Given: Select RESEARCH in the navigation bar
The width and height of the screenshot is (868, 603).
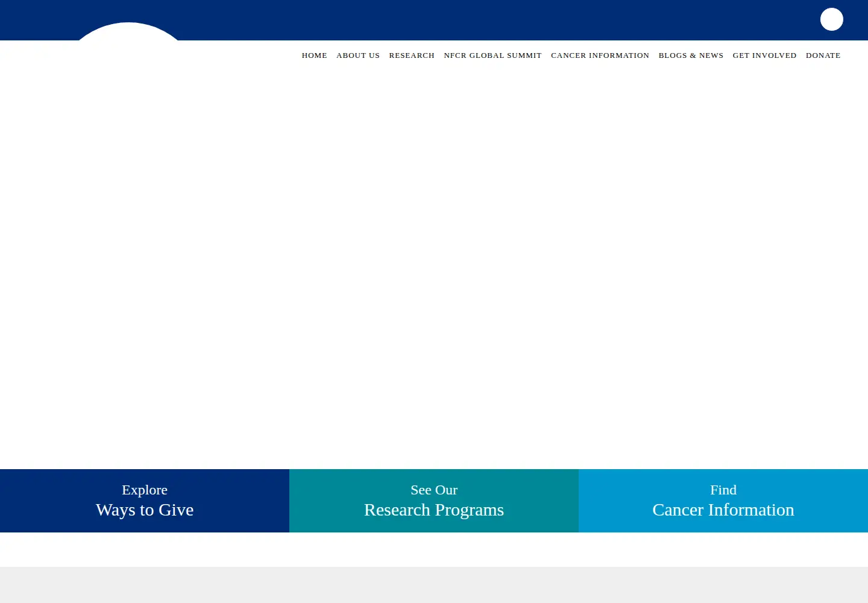Looking at the screenshot, I should click(412, 55).
